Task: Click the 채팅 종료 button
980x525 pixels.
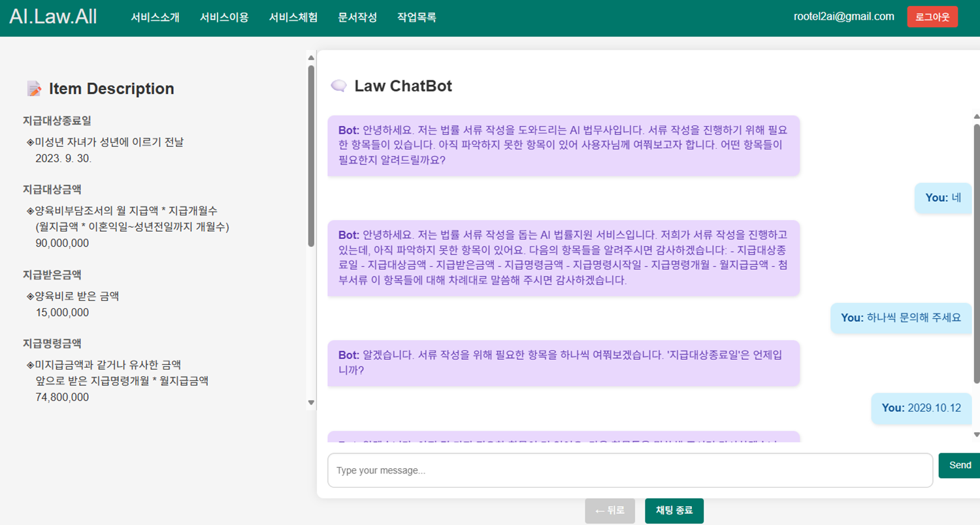Action: pyautogui.click(x=674, y=511)
